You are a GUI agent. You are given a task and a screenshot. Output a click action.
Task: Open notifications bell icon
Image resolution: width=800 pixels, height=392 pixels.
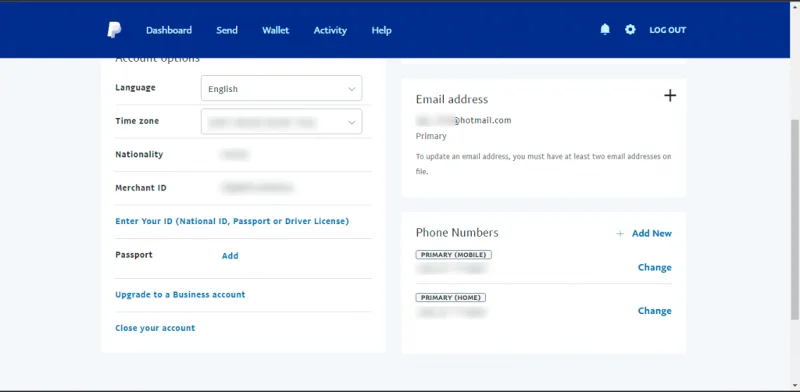(605, 30)
